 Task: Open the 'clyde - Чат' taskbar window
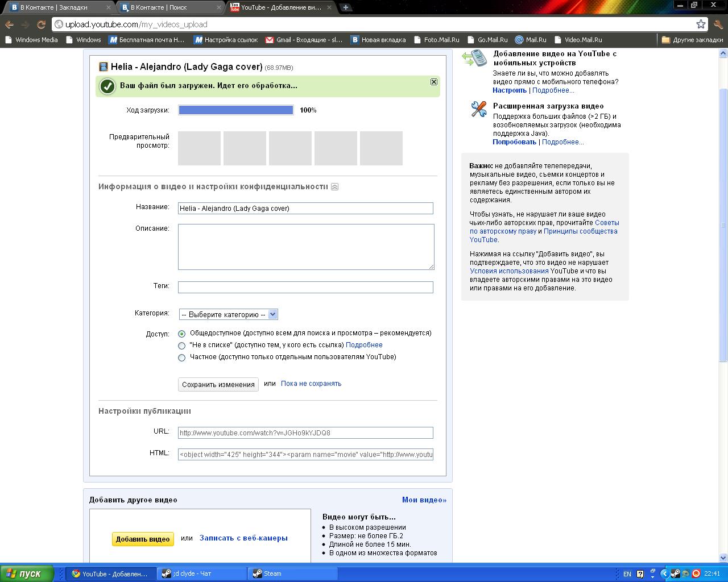click(x=202, y=573)
